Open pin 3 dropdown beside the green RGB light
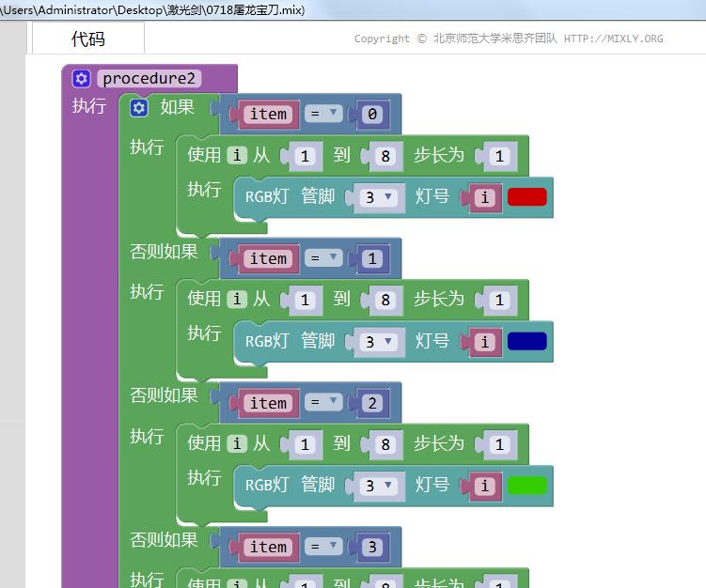The image size is (706, 588). coord(379,486)
